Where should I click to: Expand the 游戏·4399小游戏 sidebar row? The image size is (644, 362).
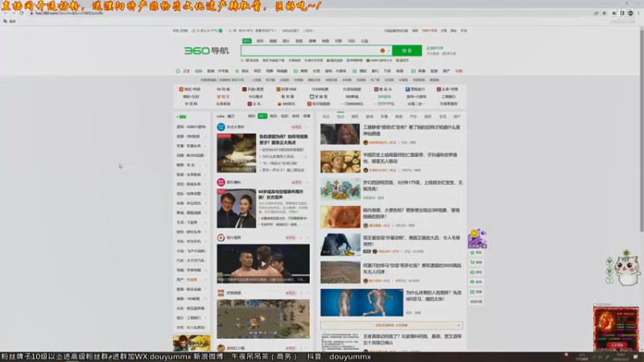(x=192, y=127)
